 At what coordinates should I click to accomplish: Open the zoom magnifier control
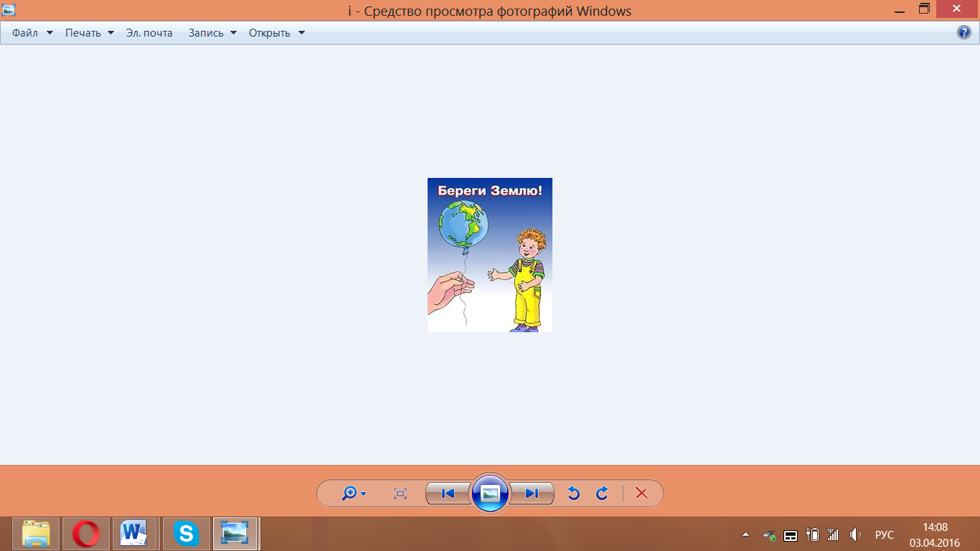pos(354,494)
